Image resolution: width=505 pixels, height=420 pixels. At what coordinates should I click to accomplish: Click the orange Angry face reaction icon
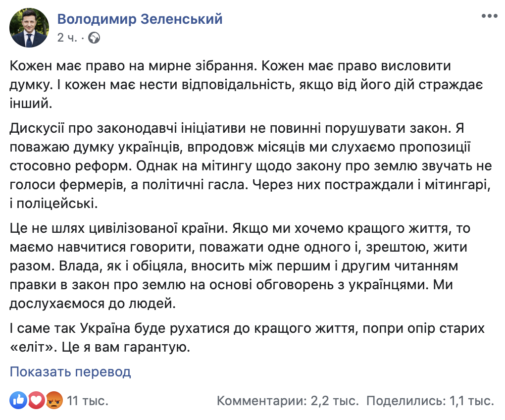click(x=53, y=400)
